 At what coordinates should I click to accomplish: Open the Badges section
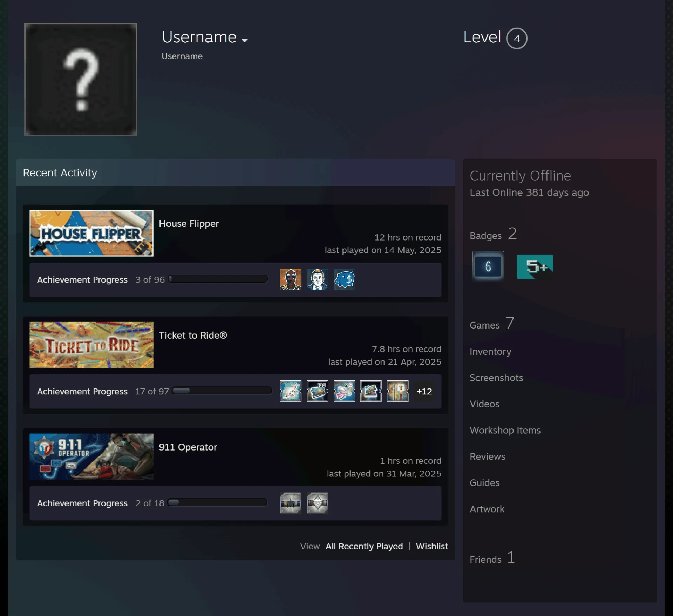[x=493, y=234]
